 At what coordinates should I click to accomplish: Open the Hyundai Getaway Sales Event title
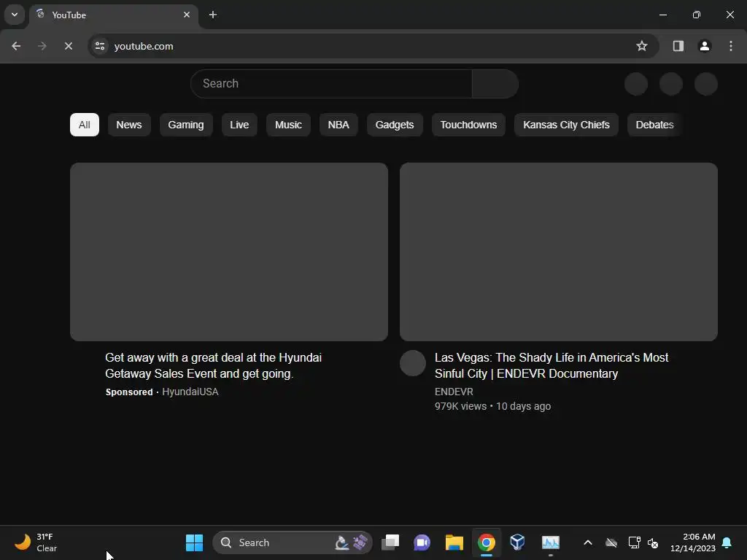point(214,366)
